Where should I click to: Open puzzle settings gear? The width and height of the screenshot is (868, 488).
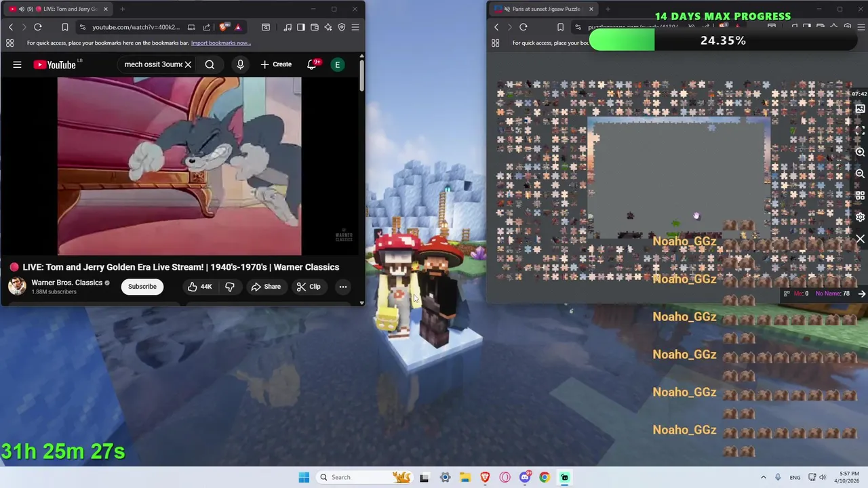(x=860, y=217)
